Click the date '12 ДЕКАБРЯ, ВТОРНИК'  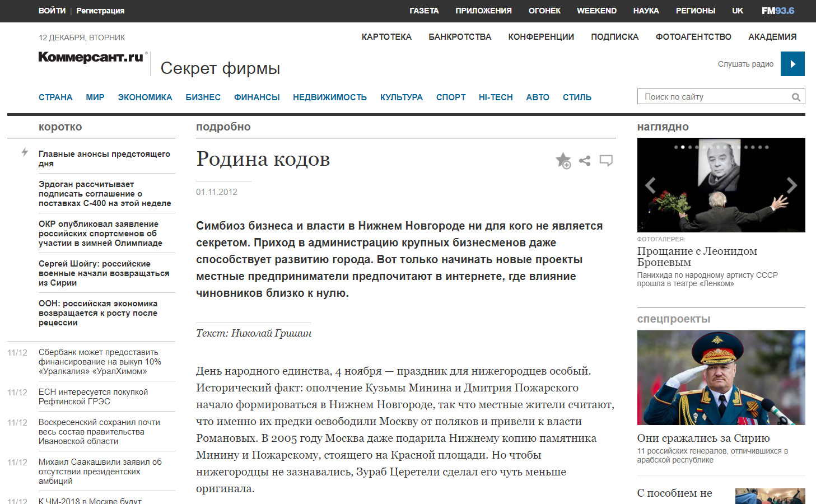click(x=82, y=38)
